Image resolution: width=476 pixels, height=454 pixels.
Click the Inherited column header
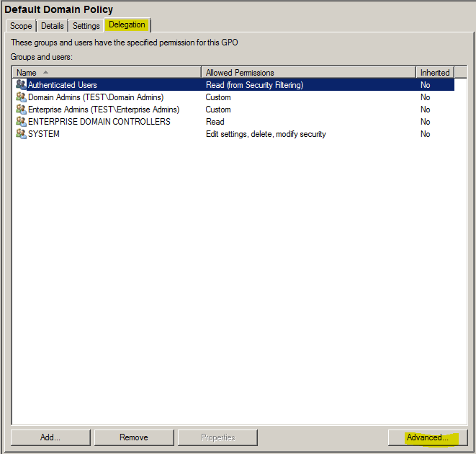[x=435, y=73]
